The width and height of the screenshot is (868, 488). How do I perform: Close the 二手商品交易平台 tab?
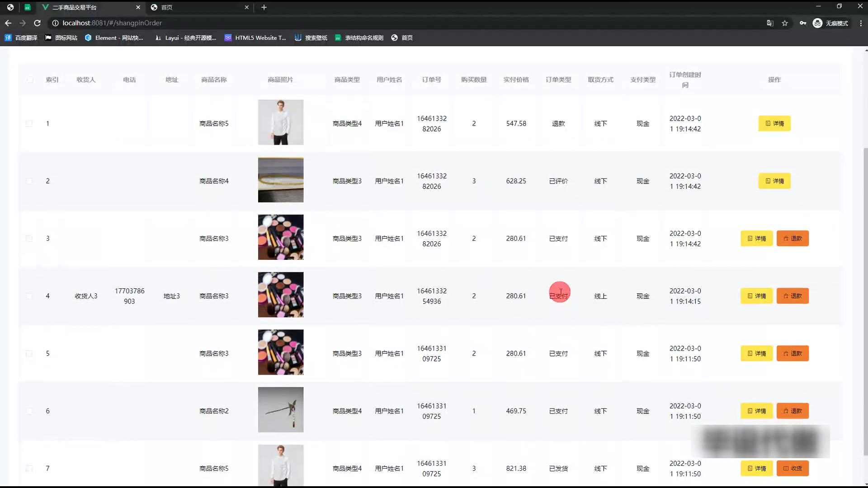point(138,7)
